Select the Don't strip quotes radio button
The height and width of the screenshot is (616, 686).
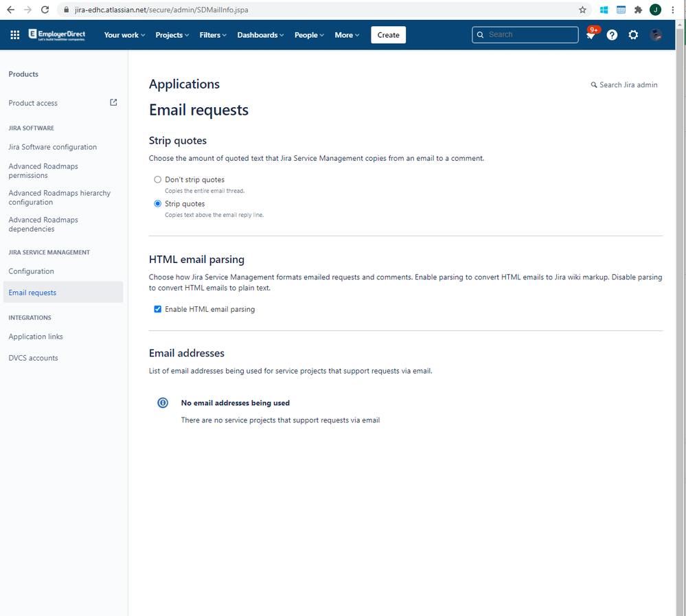[157, 179]
